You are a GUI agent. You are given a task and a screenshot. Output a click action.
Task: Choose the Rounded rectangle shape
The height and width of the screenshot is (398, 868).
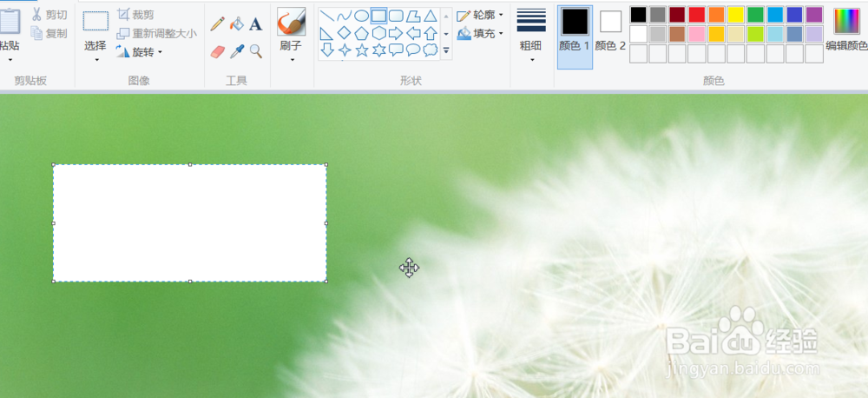click(396, 16)
